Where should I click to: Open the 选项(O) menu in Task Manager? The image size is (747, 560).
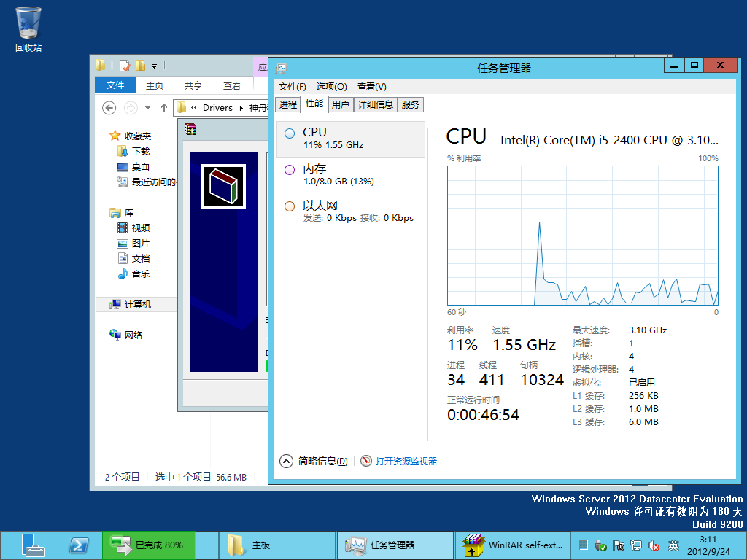coord(332,87)
